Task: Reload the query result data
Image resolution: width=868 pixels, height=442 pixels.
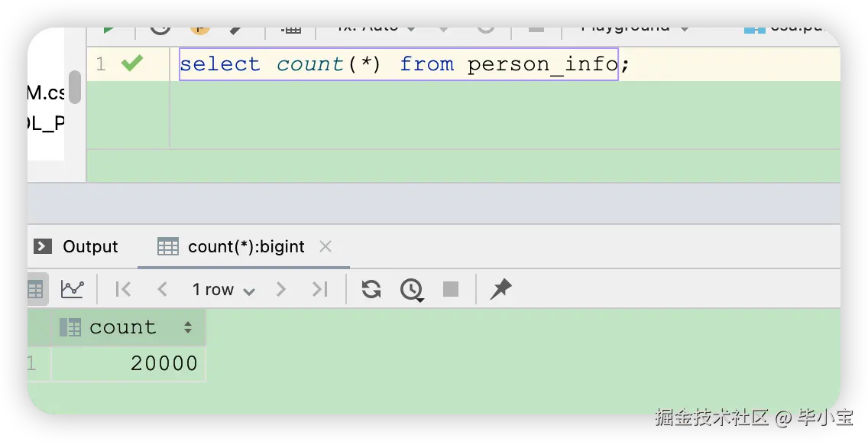Action: (x=371, y=289)
